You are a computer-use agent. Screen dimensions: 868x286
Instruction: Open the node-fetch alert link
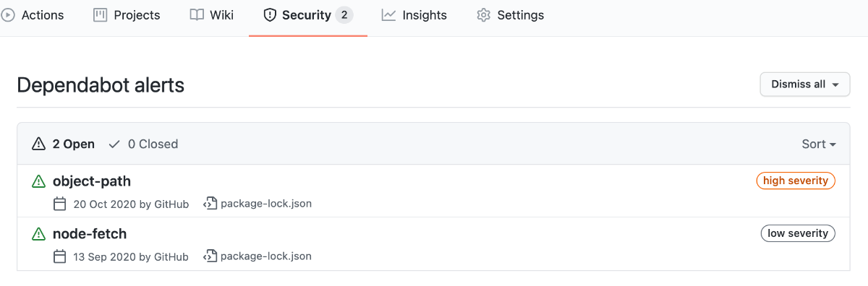point(90,234)
